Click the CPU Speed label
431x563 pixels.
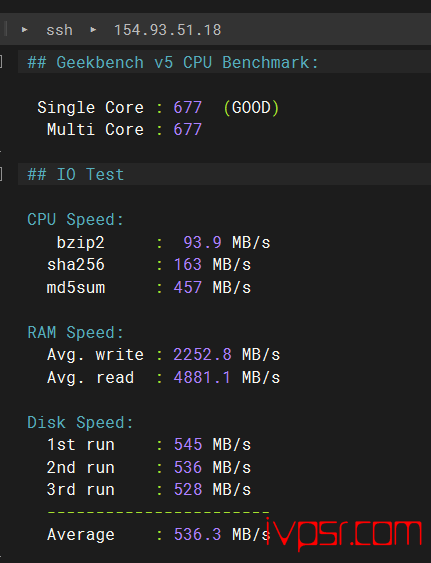75,219
